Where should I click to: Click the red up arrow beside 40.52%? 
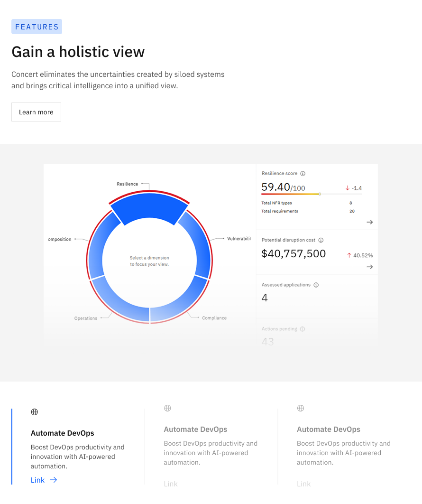pyautogui.click(x=349, y=255)
